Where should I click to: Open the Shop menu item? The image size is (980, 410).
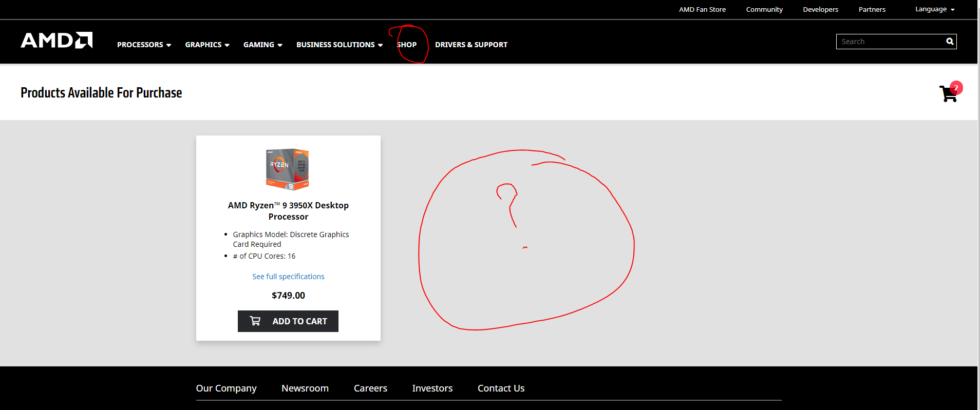[x=407, y=45]
